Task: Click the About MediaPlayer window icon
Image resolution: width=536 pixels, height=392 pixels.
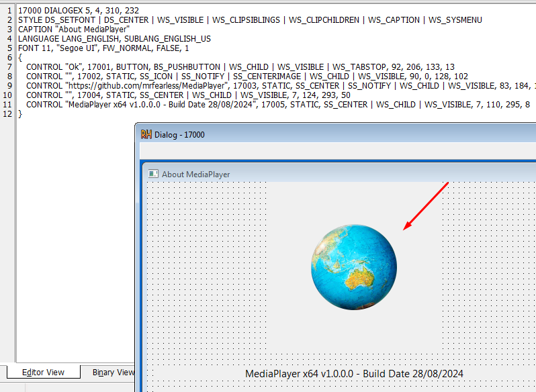Action: point(153,174)
